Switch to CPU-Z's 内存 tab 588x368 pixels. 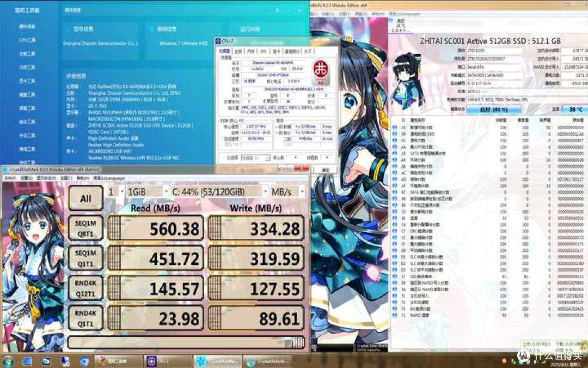pos(251,51)
